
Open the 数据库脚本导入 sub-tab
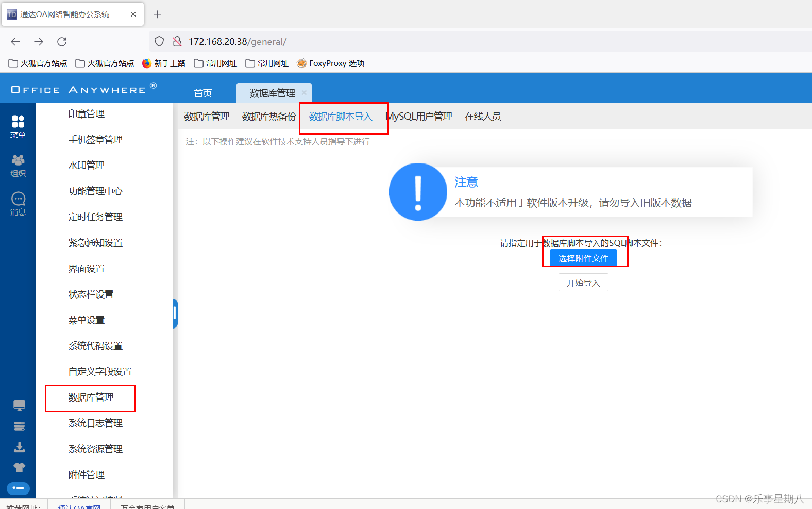(341, 117)
